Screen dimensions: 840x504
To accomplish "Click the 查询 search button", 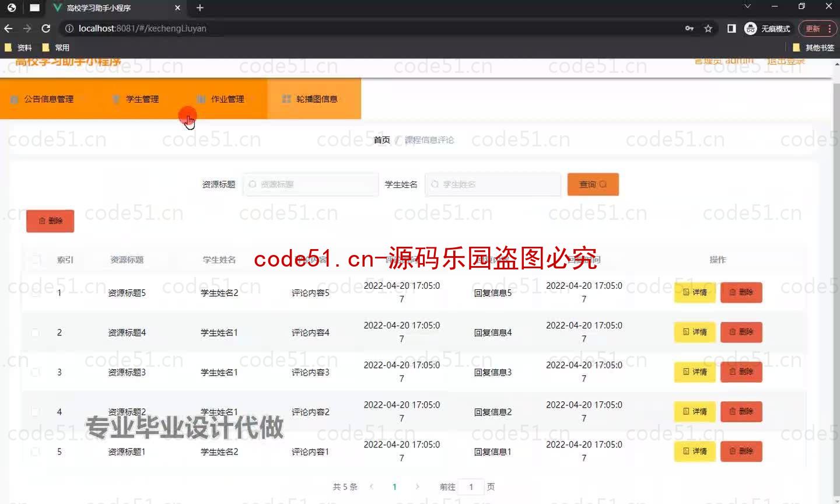I will (593, 184).
